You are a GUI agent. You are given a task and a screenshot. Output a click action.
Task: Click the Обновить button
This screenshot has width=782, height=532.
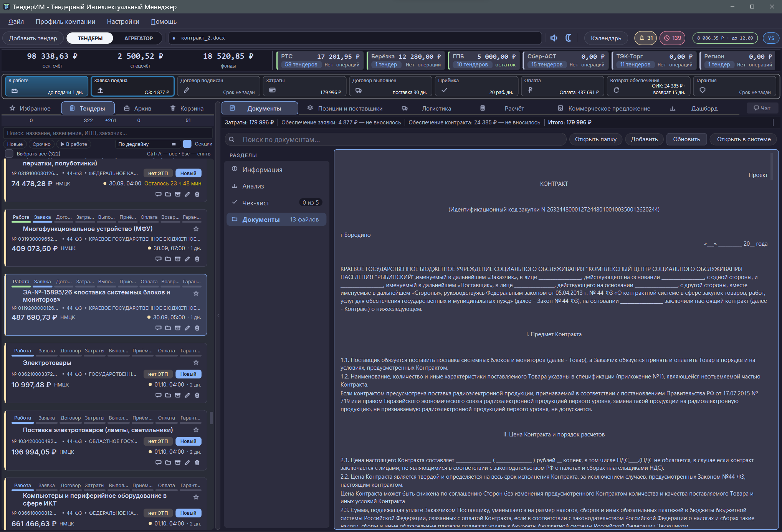click(x=686, y=139)
